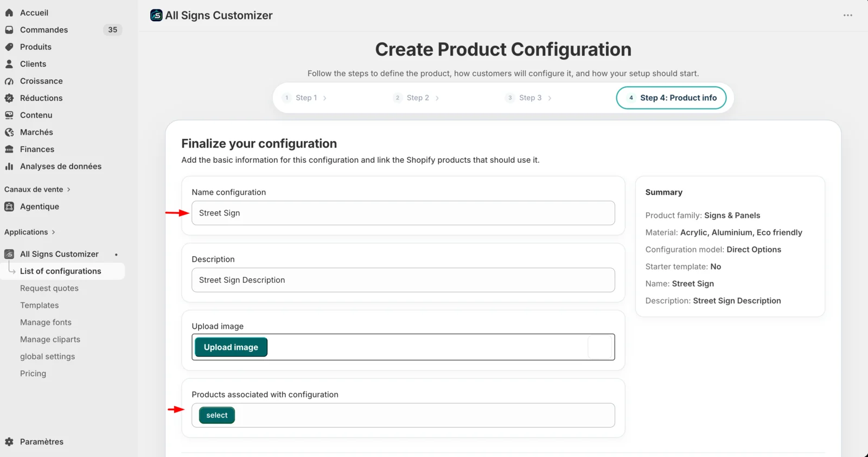Click the Marchés globe icon
This screenshot has height=457, width=868.
click(9, 132)
